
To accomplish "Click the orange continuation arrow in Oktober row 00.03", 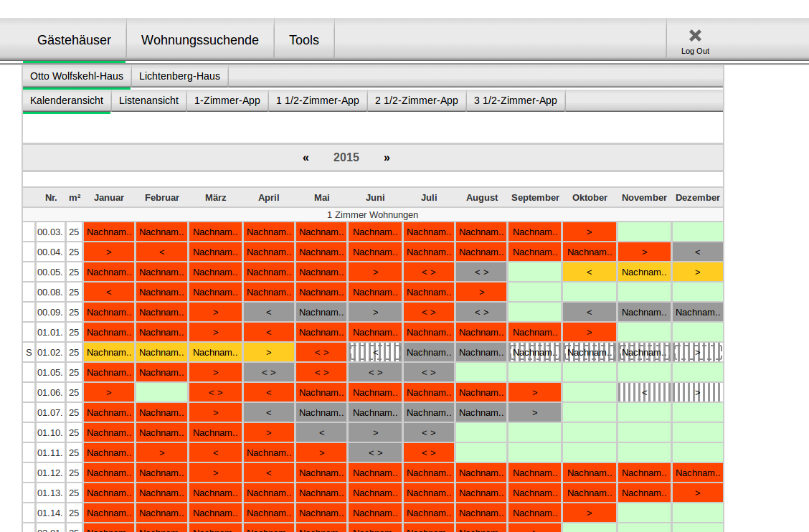I will [x=589, y=232].
